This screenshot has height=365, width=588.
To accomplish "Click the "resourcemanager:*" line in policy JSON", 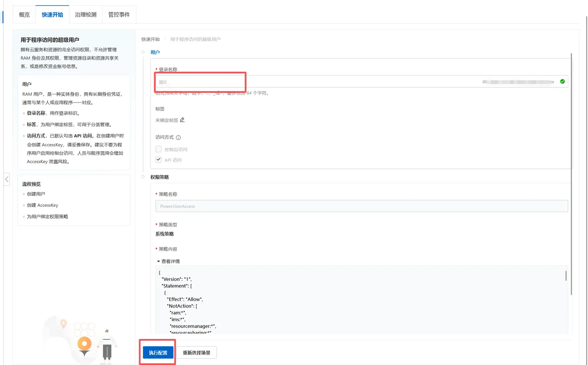I will (x=193, y=326).
